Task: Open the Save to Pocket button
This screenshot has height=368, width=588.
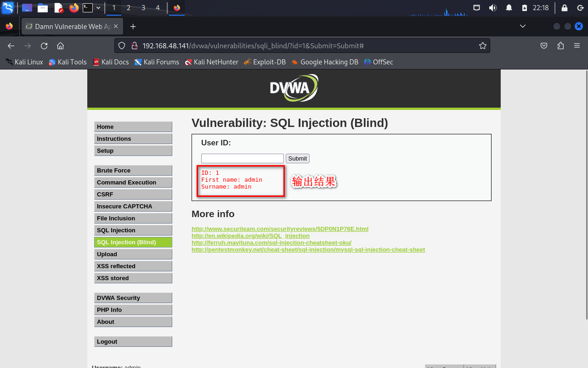Action: pos(544,46)
